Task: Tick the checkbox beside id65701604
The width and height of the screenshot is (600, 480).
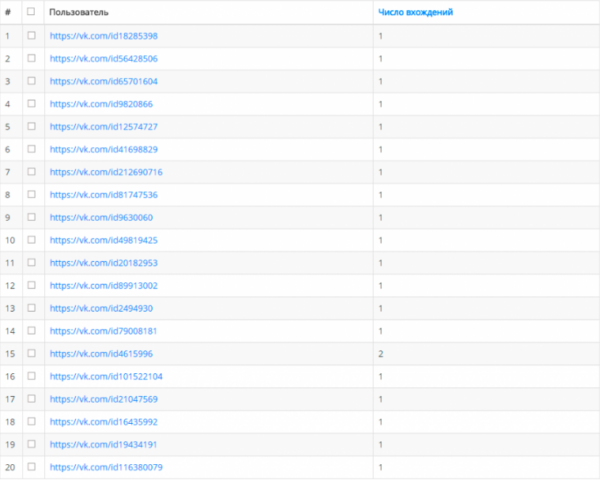Action: [31, 81]
